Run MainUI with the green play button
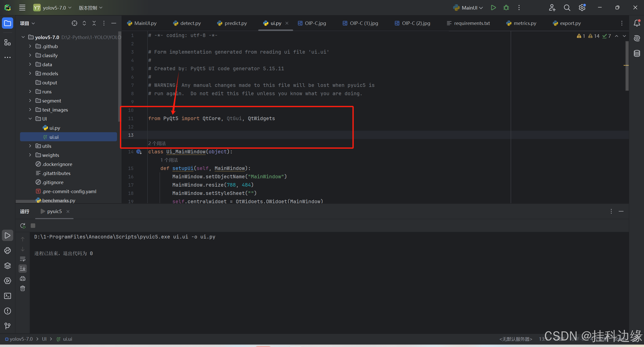The image size is (644, 347). tap(493, 8)
